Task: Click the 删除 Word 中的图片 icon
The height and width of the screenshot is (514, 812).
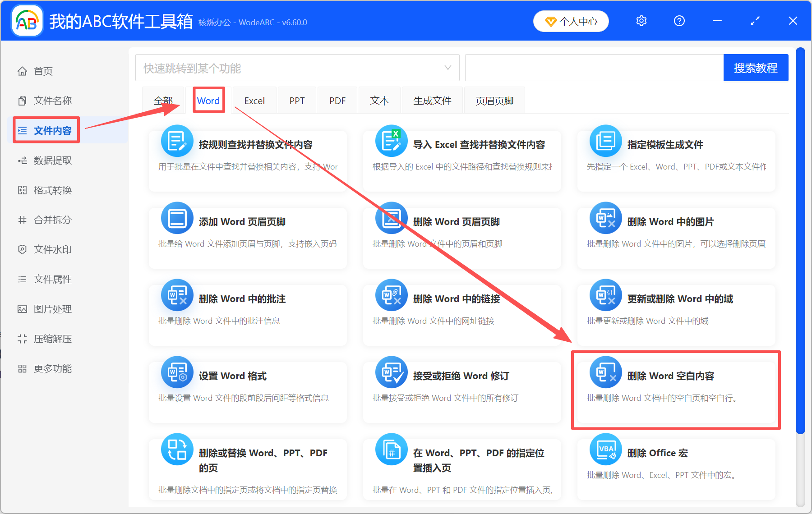Action: coord(605,218)
